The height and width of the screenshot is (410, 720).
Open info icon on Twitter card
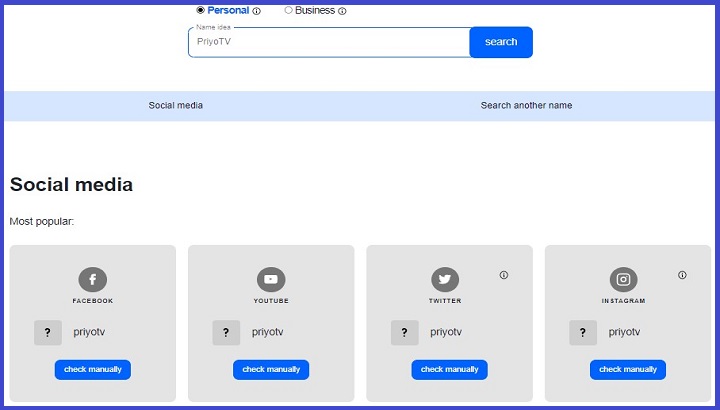(504, 275)
